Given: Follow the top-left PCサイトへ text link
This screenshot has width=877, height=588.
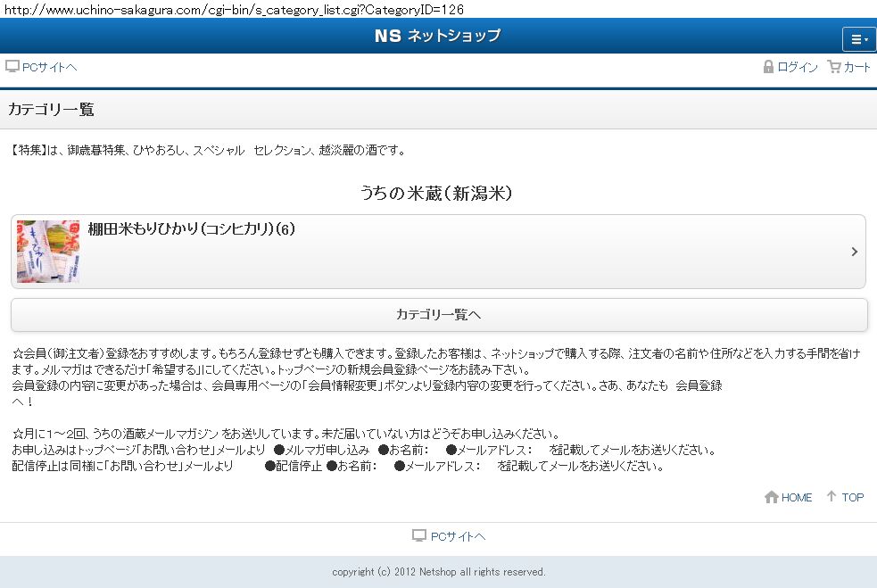Looking at the screenshot, I should pyautogui.click(x=50, y=68).
